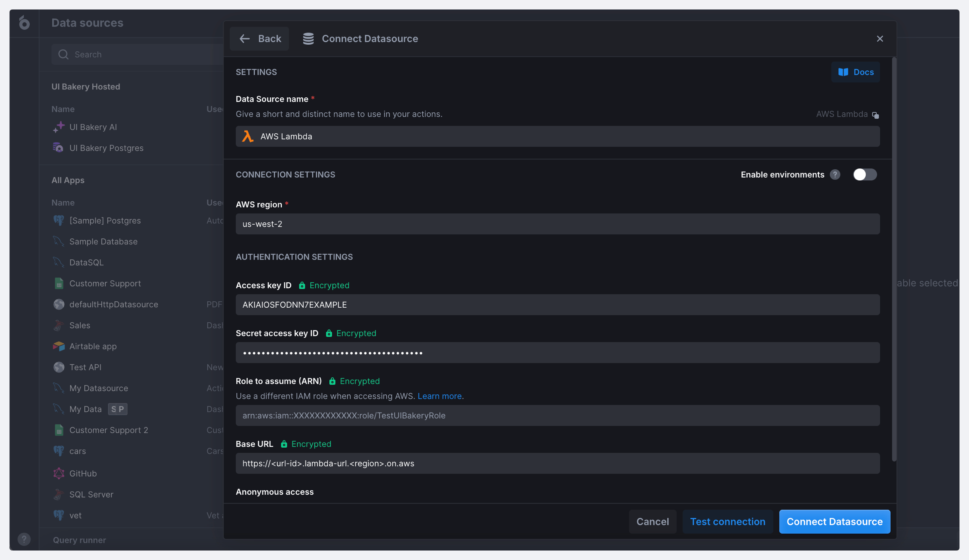The width and height of the screenshot is (969, 560).
Task: Click the Sales datasource icon
Action: click(59, 325)
